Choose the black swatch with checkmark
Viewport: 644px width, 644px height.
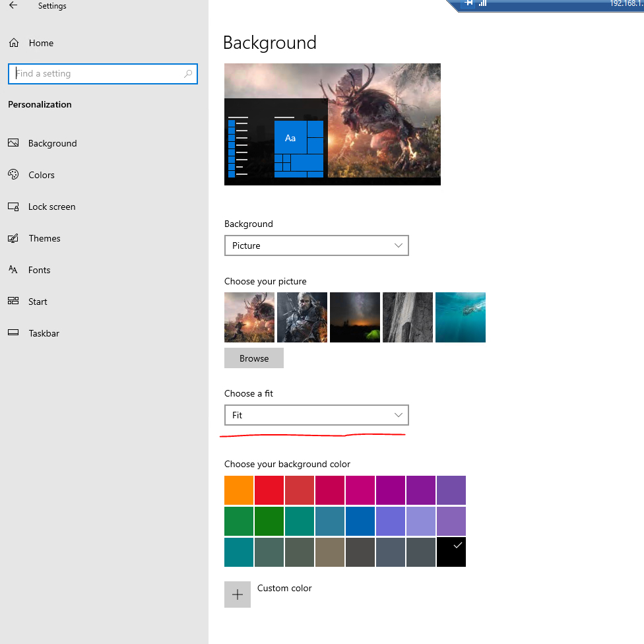[451, 552]
